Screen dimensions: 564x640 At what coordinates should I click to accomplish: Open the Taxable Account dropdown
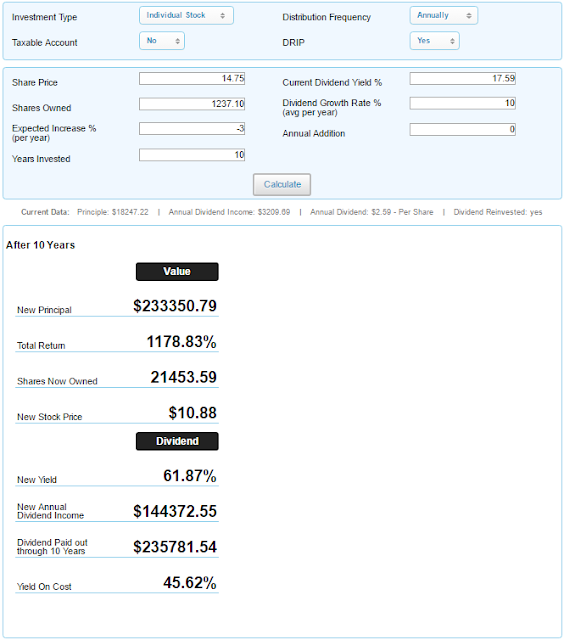tap(162, 41)
